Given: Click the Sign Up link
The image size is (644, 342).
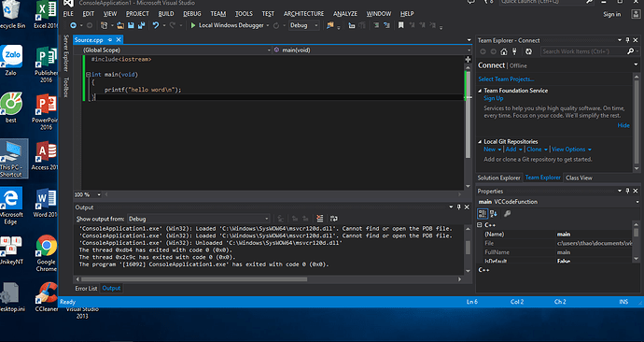Looking at the screenshot, I should (494, 98).
